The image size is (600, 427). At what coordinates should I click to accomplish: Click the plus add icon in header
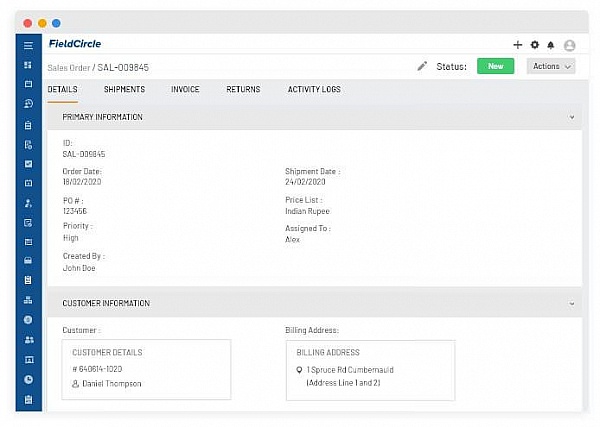click(x=517, y=45)
